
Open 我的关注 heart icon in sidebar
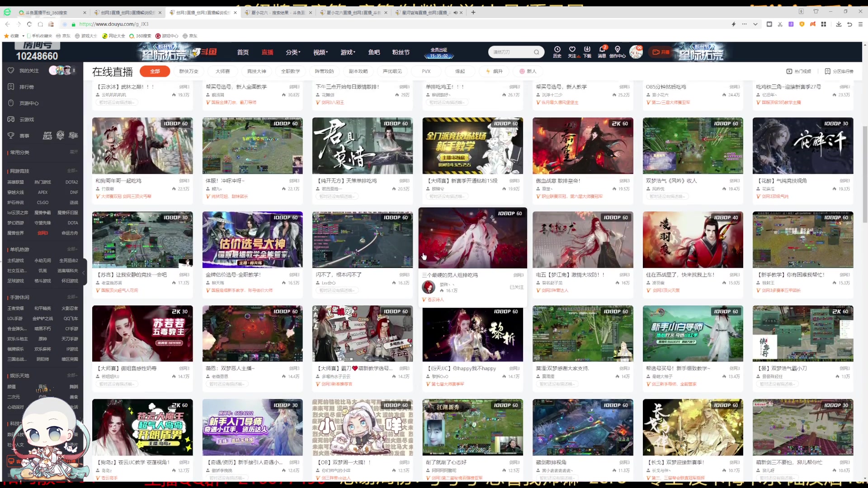click(x=11, y=70)
